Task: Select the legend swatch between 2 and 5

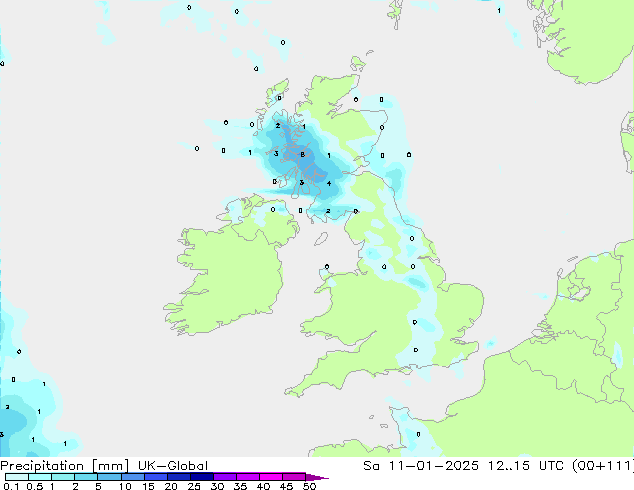Action: [86, 477]
